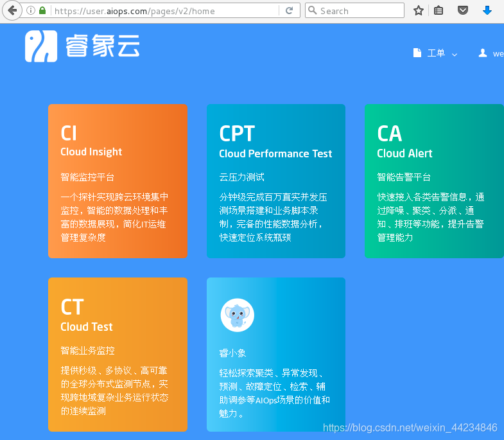Click the 睿象云 elephant logo
This screenshot has height=440, width=504.
pos(41,46)
